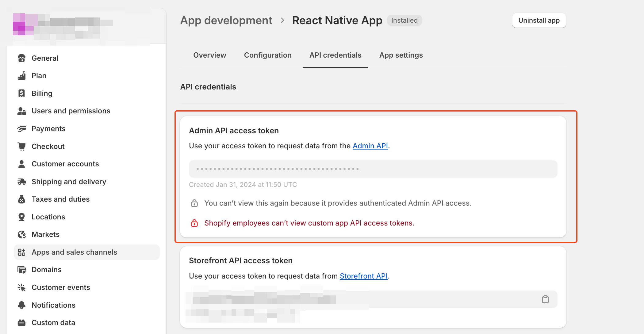Viewport: 644px width, 334px height.
Task: Switch to the Overview tab
Action: point(209,55)
